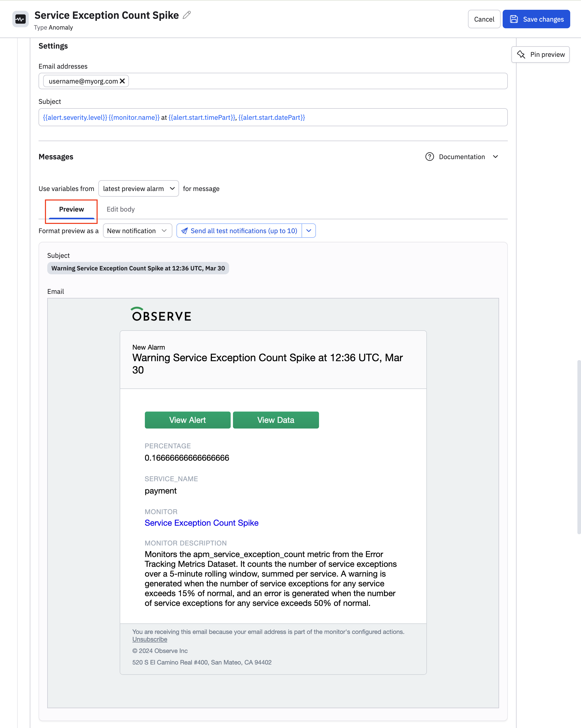Screen dimensions: 581x728
Task: Open the Service Exception Count Spike link
Action: pyautogui.click(x=201, y=523)
